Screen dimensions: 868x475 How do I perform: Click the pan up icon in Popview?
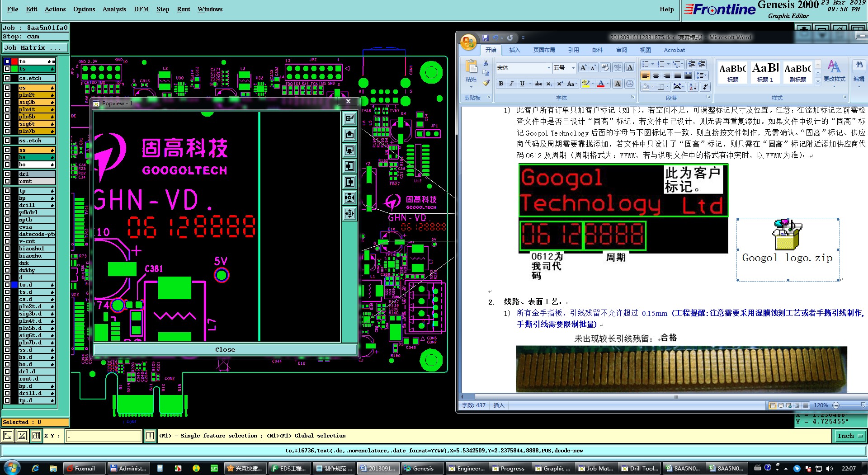(349, 134)
